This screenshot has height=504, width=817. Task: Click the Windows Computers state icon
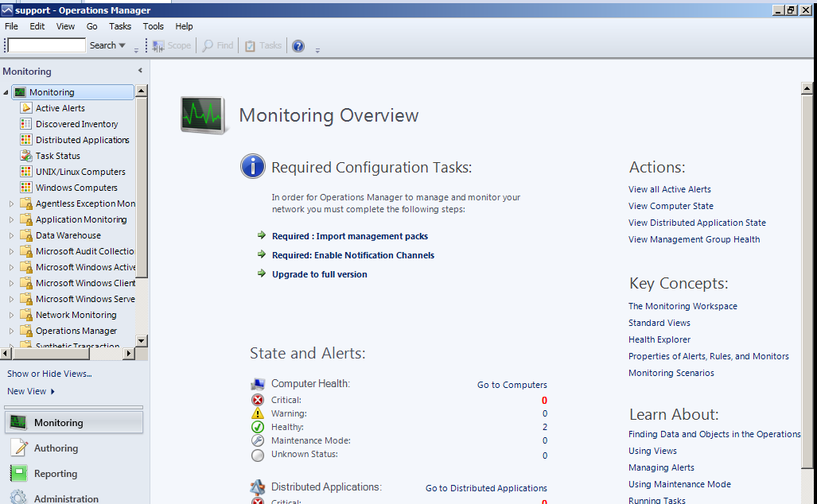pyautogui.click(x=25, y=188)
